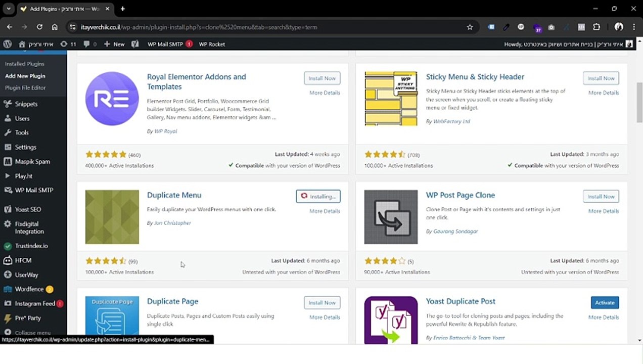Open UserWay in the sidebar

[x=26, y=275]
